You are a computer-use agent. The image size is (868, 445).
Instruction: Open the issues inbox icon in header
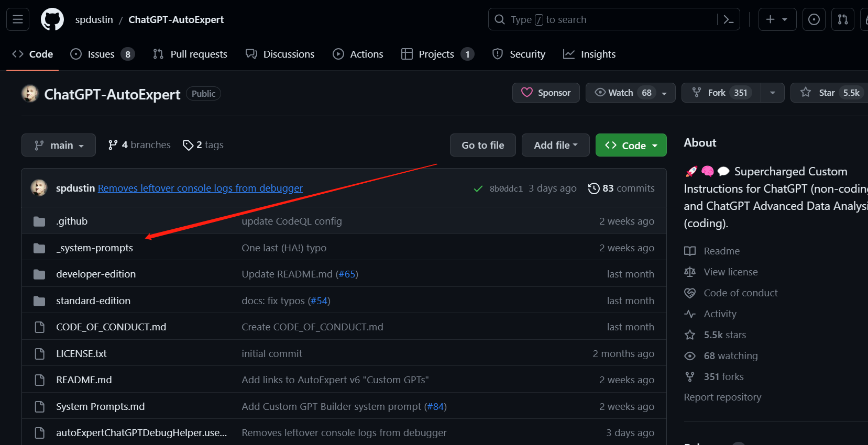(814, 19)
